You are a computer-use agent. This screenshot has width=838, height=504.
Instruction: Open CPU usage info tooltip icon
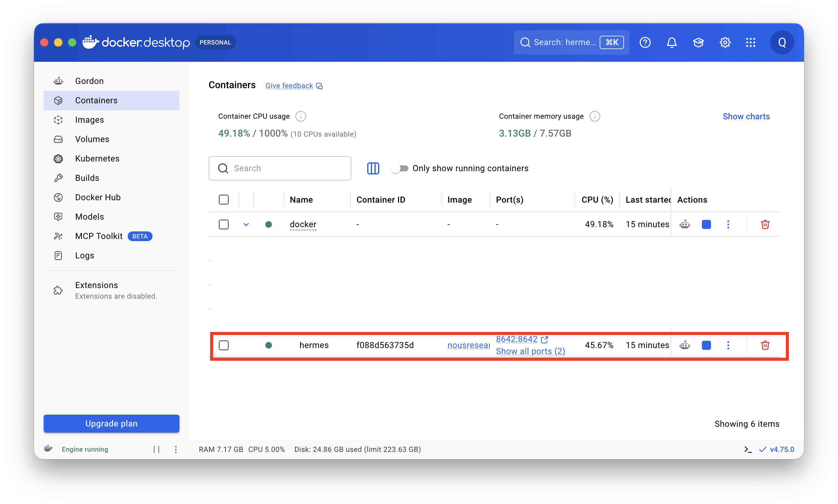(x=300, y=116)
